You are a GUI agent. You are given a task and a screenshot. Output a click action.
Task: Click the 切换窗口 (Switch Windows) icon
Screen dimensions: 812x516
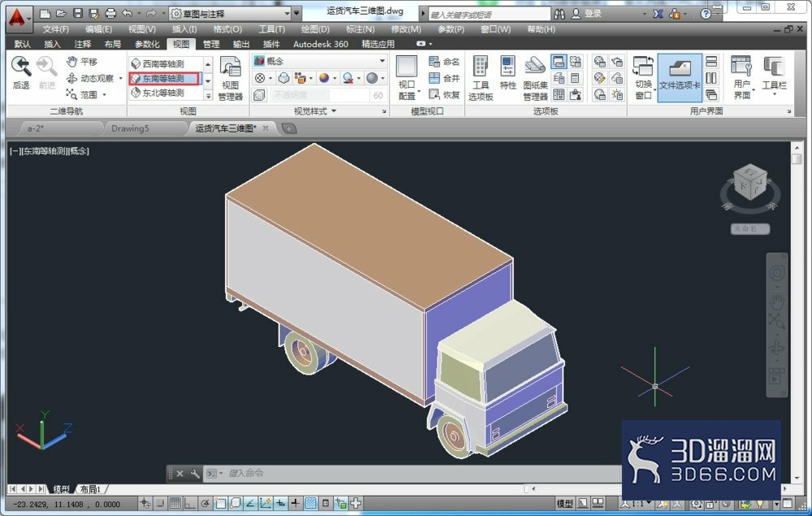[643, 78]
